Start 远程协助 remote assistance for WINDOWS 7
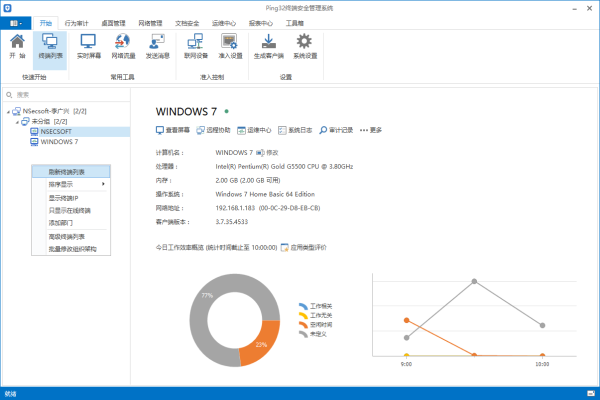 tap(214, 130)
